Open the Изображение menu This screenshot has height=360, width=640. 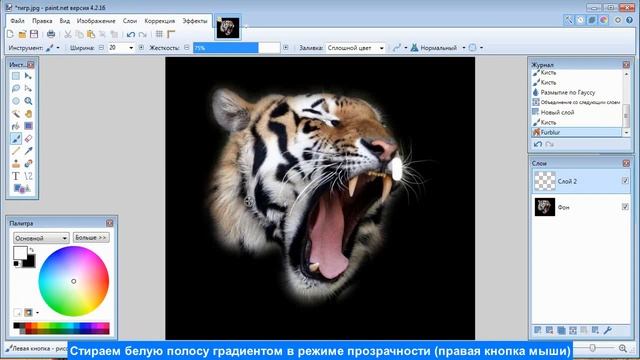[x=96, y=21]
